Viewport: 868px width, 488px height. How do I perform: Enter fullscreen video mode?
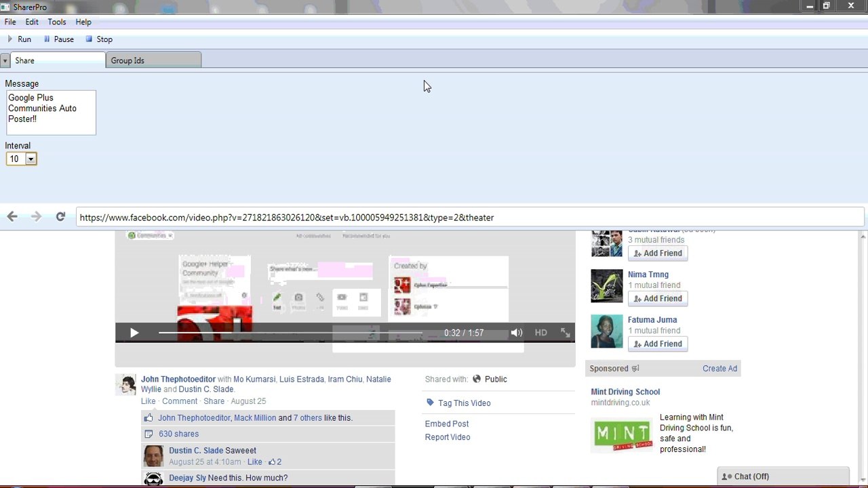565,333
